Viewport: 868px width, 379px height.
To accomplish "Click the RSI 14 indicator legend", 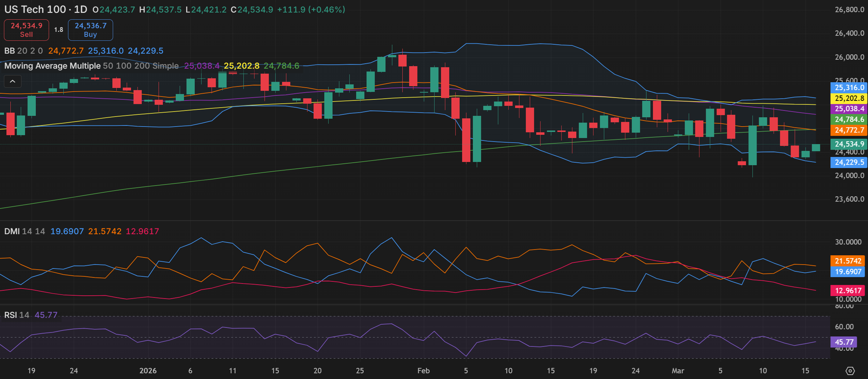I will 16,315.
